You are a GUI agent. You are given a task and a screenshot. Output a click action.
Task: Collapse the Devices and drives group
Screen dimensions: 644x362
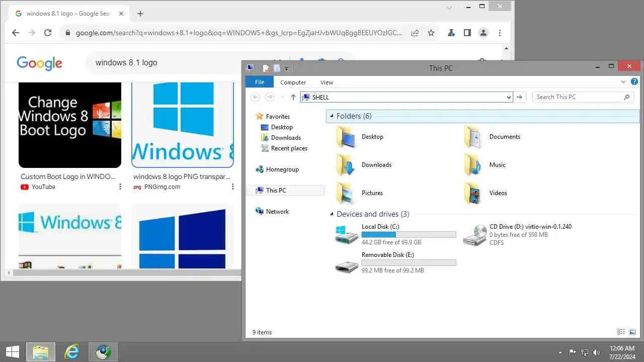(x=332, y=214)
